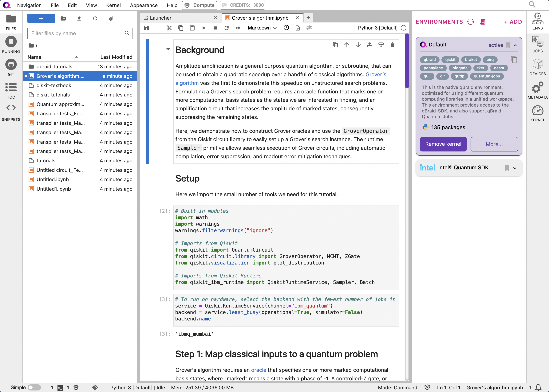Open the search icon in top right
Image resolution: width=549 pixels, height=392 pixels.
point(532,5)
